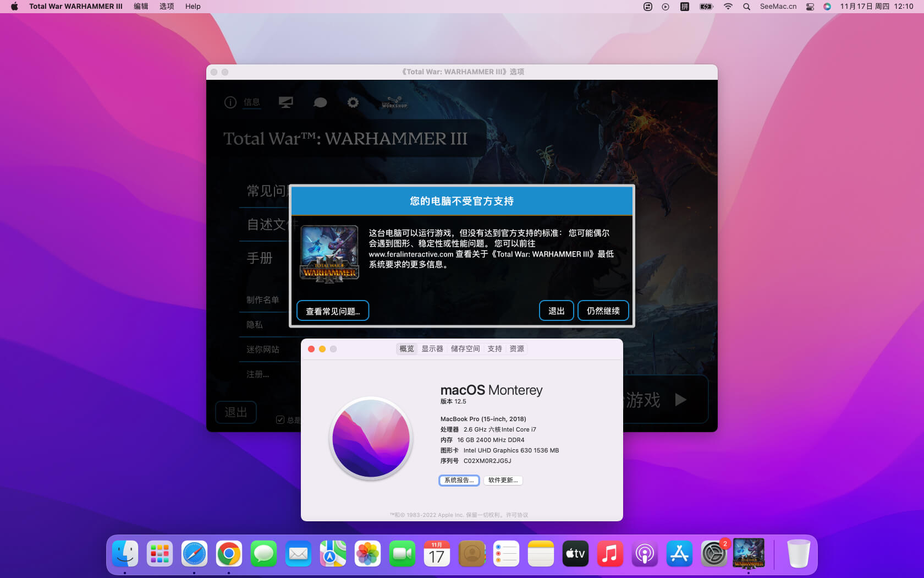Open the Help menu
The height and width of the screenshot is (578, 924).
pos(193,7)
